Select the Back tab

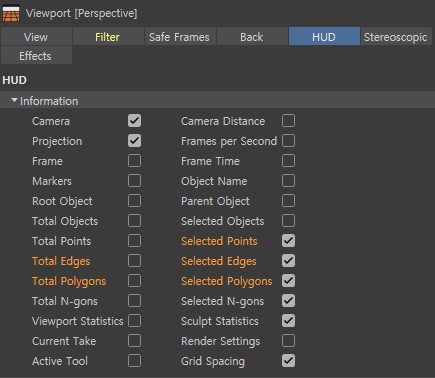[x=252, y=37]
